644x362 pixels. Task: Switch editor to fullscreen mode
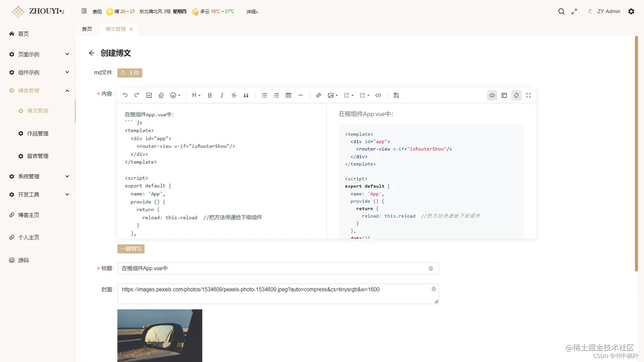tap(528, 95)
